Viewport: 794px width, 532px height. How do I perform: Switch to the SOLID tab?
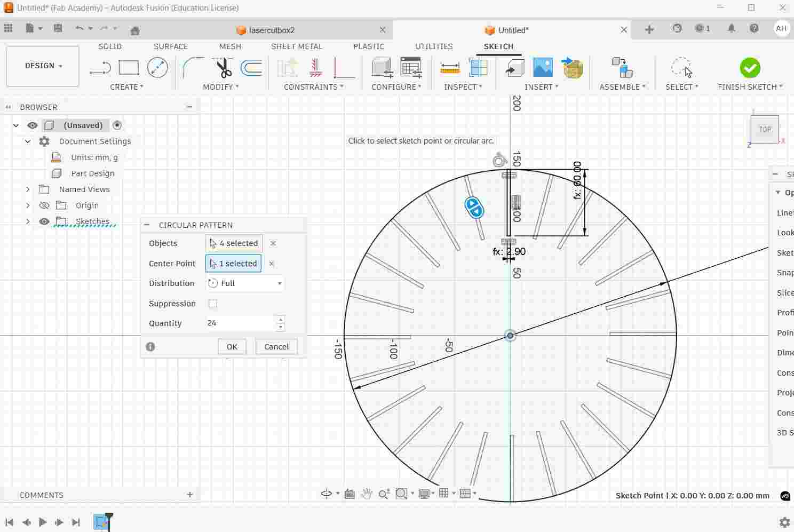click(110, 46)
